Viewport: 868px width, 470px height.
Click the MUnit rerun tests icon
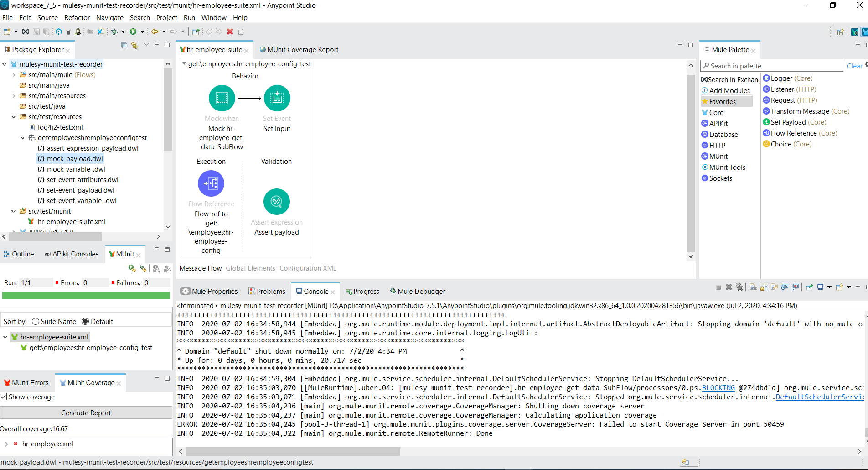pyautogui.click(x=132, y=268)
